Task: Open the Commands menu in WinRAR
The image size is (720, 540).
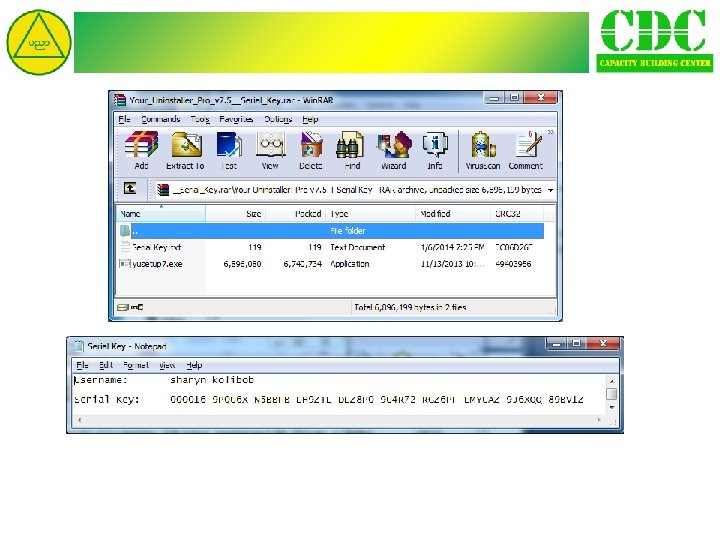Action: click(x=161, y=119)
